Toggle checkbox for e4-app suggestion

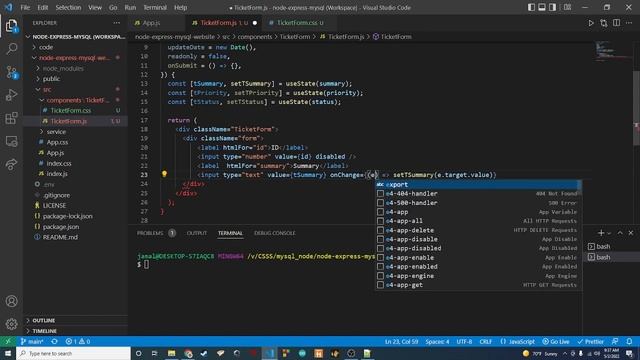click(x=380, y=212)
